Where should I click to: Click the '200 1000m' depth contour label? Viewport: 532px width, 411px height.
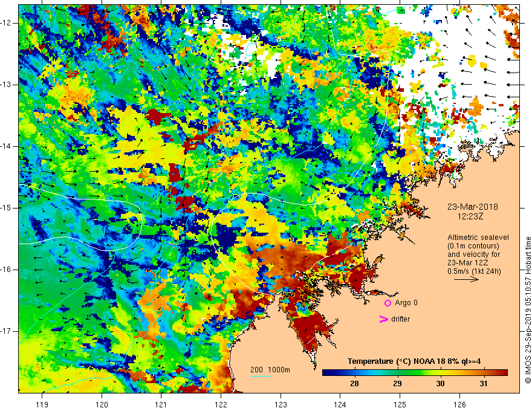tap(270, 370)
